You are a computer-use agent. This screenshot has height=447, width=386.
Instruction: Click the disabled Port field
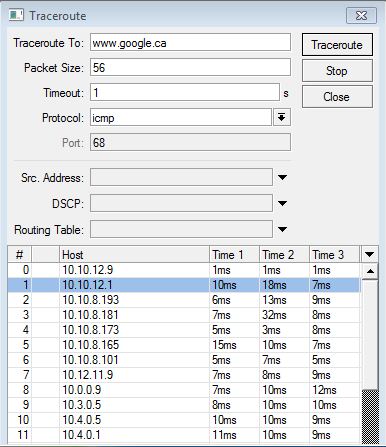[x=190, y=142]
